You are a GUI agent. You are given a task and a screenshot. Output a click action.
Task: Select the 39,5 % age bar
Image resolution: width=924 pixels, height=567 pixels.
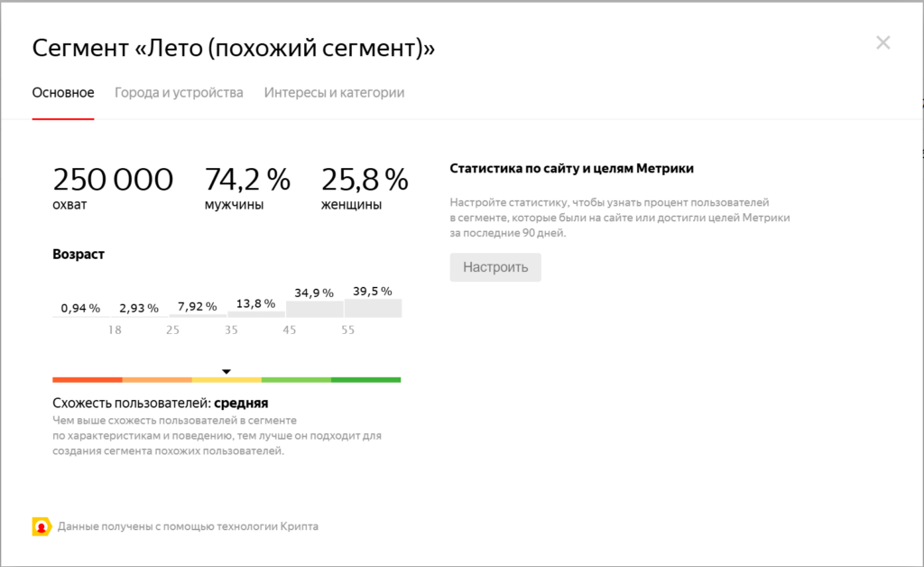click(373, 308)
